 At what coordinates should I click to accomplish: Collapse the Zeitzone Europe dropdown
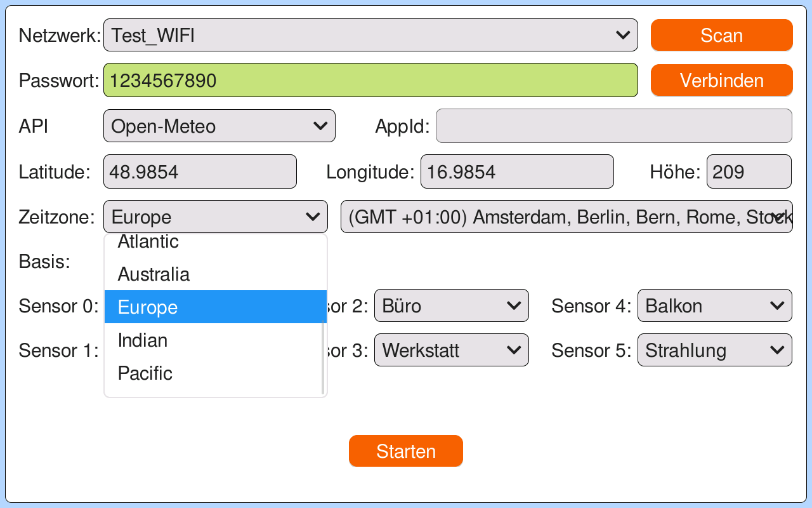click(215, 217)
